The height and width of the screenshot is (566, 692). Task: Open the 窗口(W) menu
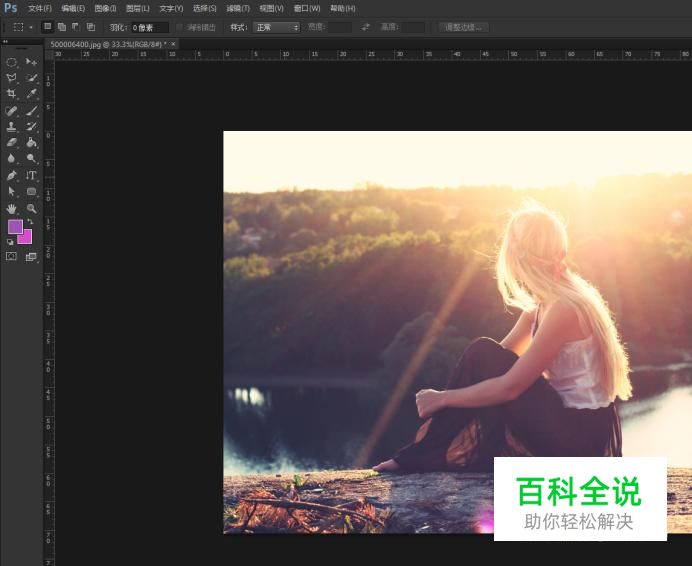pyautogui.click(x=307, y=8)
